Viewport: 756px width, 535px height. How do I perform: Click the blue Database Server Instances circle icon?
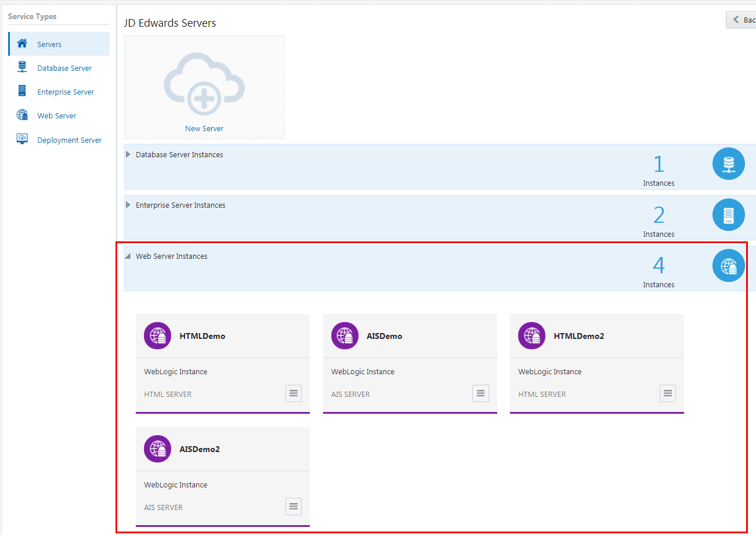tap(728, 164)
